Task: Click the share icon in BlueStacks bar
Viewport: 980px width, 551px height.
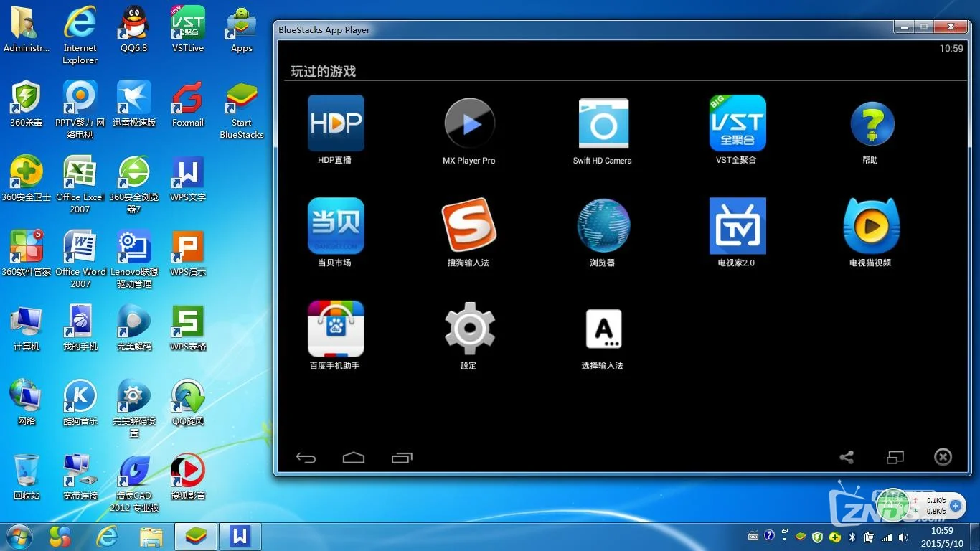Action: point(847,457)
